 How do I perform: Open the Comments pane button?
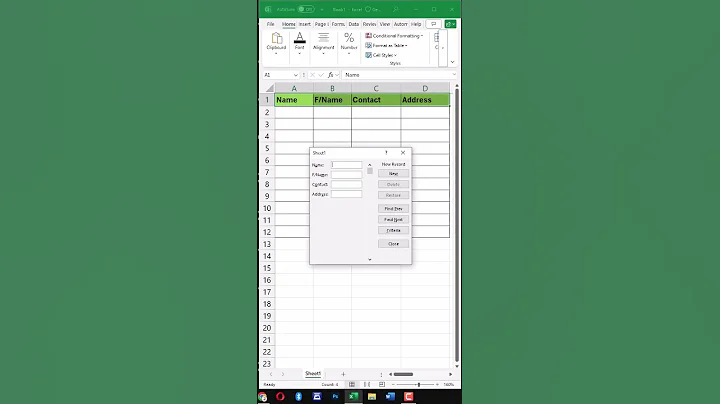tap(433, 24)
